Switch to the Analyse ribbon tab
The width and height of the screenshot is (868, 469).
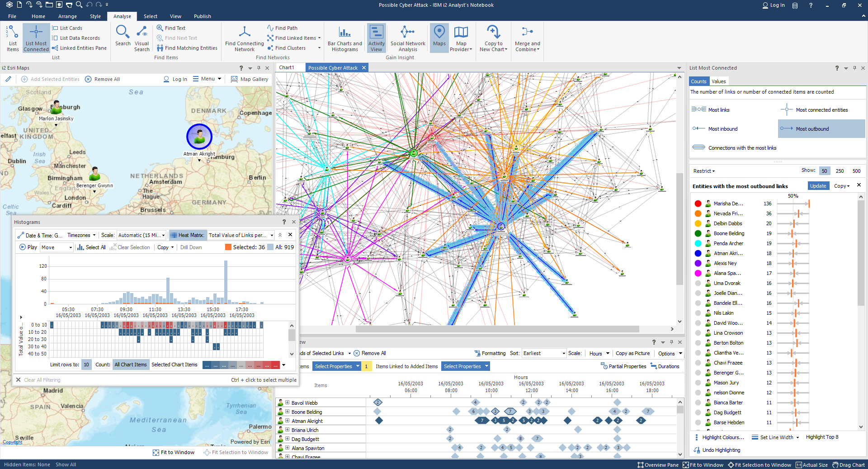click(x=122, y=16)
